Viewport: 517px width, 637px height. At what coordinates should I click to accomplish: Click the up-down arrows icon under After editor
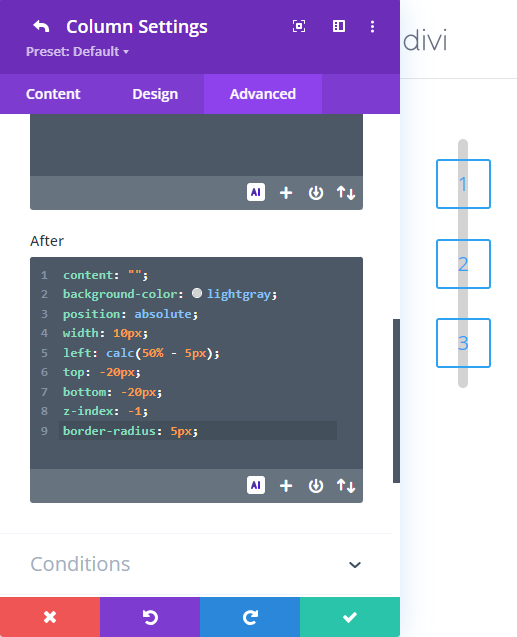(346, 485)
